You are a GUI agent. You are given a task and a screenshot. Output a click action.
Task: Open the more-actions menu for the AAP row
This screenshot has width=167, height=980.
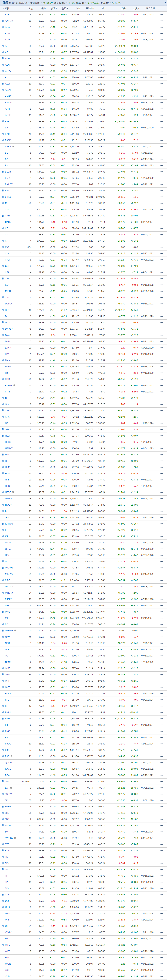pyautogui.click(x=161, y=14)
